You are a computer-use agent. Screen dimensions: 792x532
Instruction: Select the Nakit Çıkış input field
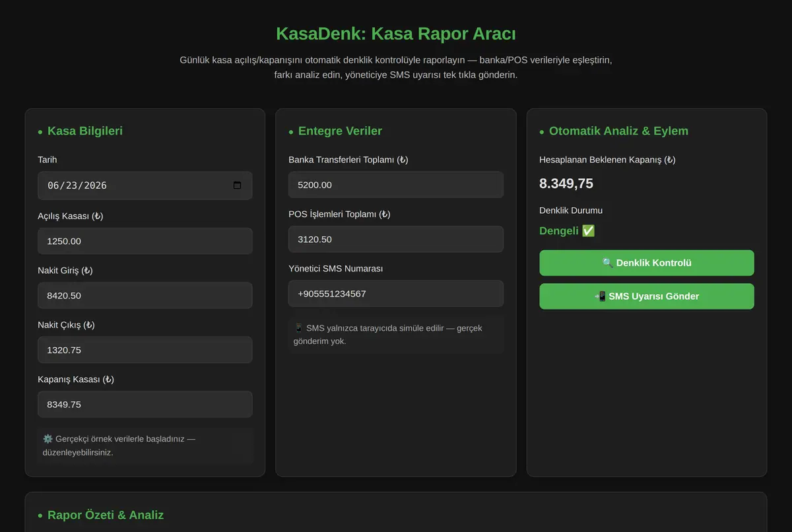click(145, 350)
